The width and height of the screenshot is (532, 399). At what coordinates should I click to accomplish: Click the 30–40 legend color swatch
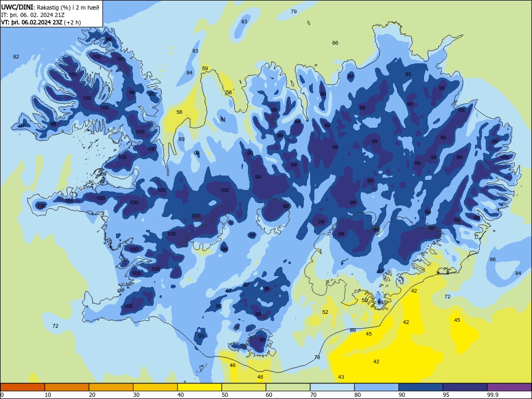(155, 387)
